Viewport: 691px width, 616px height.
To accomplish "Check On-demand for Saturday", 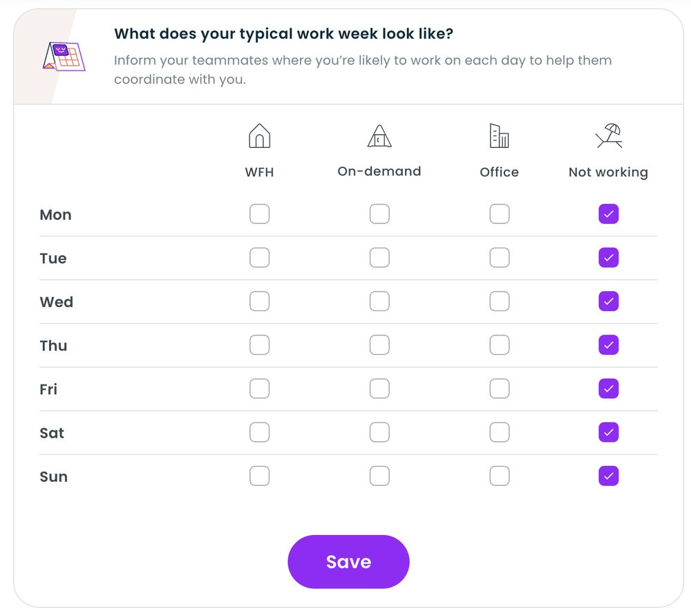I will point(379,431).
